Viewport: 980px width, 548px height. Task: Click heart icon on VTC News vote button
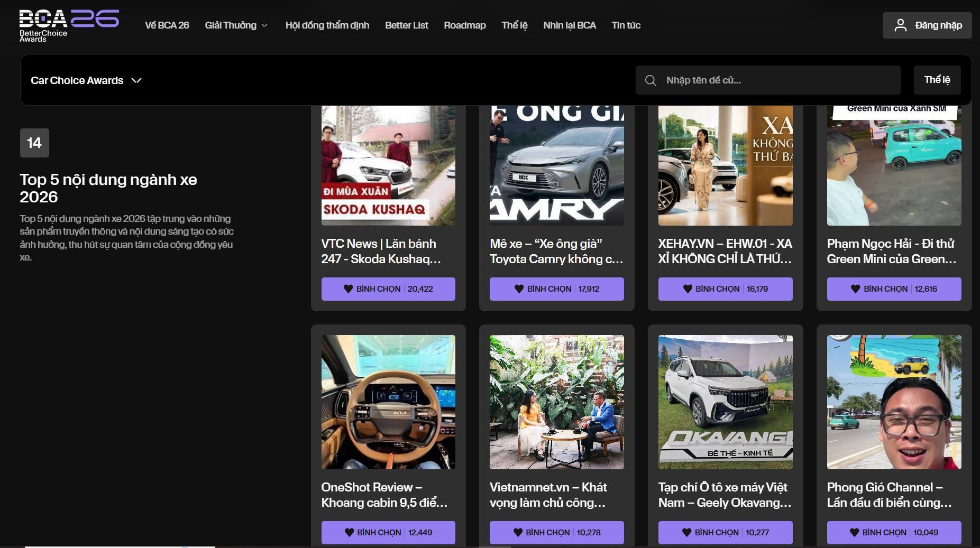pos(348,289)
